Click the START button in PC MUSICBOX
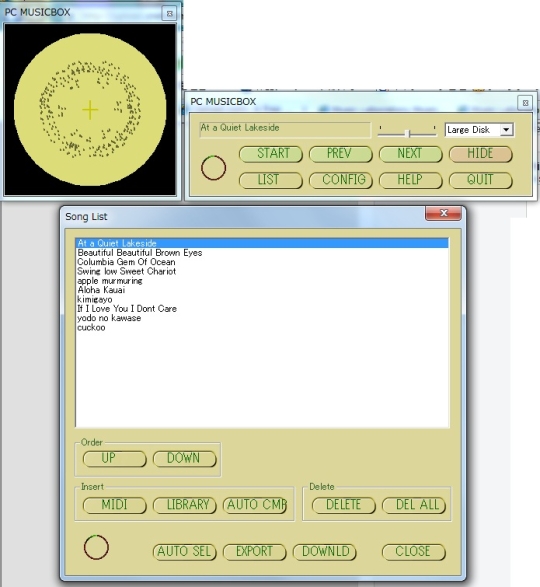 coord(270,154)
